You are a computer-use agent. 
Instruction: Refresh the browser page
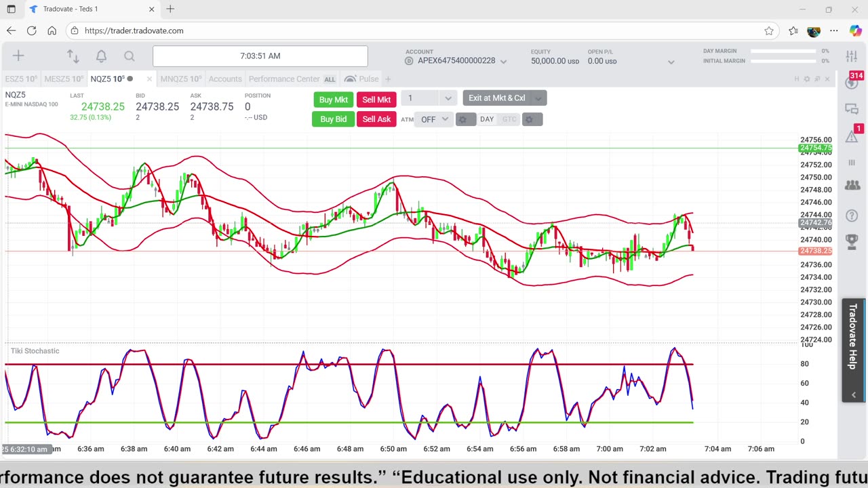[31, 30]
